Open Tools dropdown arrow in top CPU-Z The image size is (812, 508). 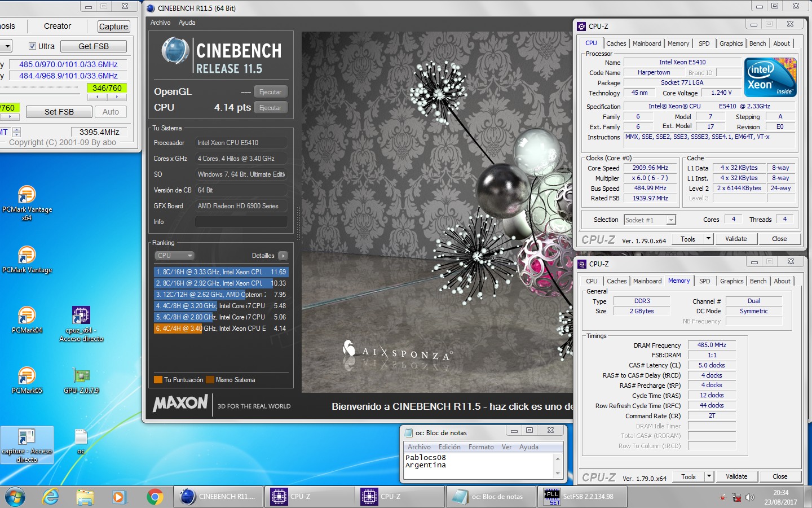tap(708, 239)
